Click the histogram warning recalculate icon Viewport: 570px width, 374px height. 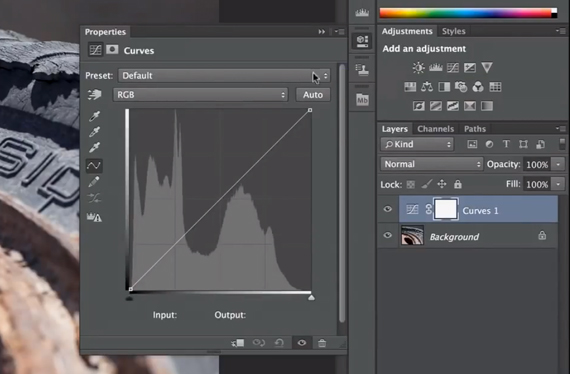pos(94,217)
